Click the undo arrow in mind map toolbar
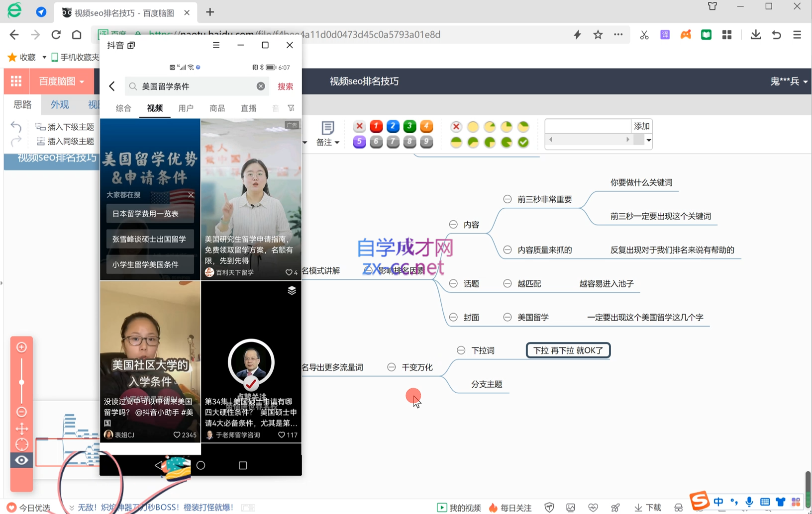 point(16,127)
